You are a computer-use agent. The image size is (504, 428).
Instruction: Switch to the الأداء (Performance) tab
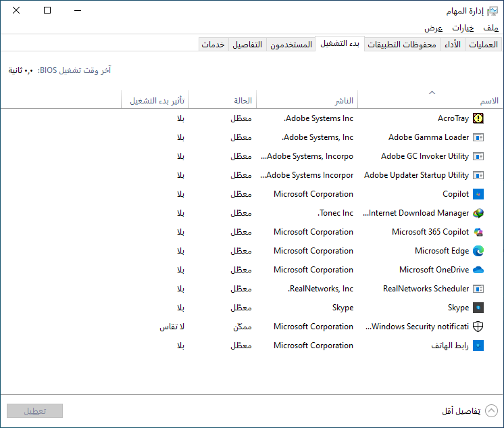pyautogui.click(x=453, y=45)
